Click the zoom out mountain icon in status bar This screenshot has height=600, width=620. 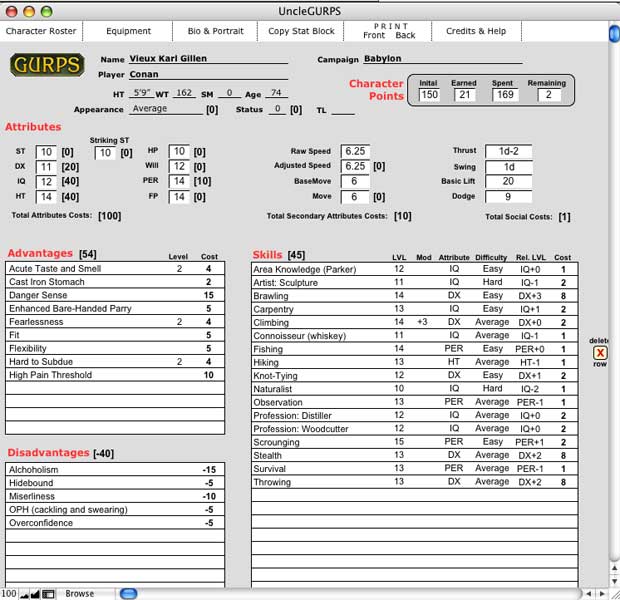(x=25, y=594)
